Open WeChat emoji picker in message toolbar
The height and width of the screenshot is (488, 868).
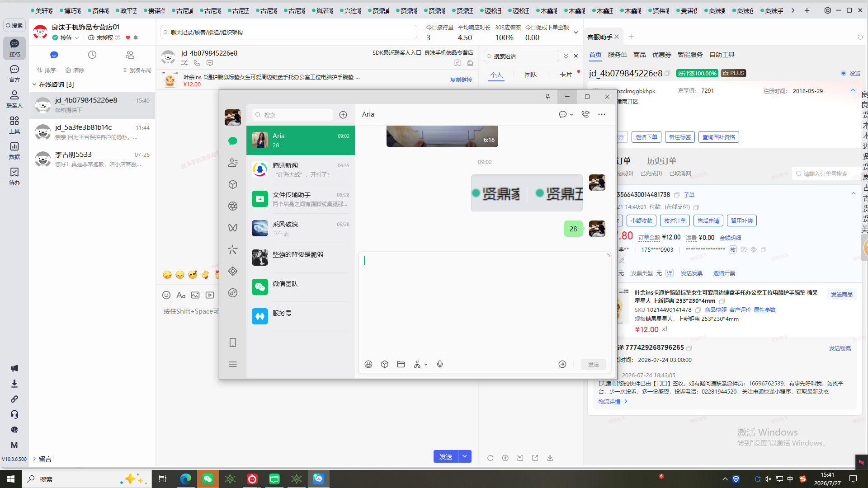tap(368, 364)
